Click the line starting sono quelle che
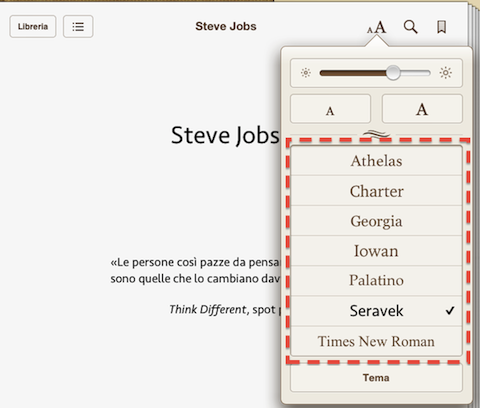480x408 pixels. [196, 279]
